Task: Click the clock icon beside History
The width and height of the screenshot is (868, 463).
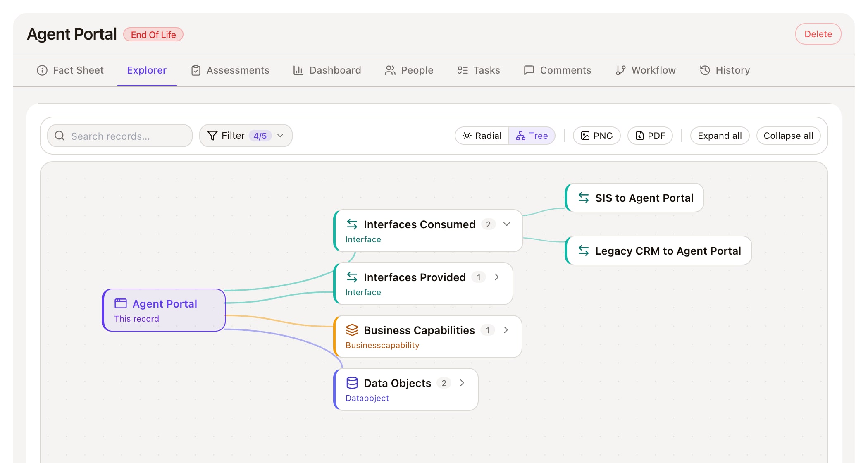Action: click(705, 70)
